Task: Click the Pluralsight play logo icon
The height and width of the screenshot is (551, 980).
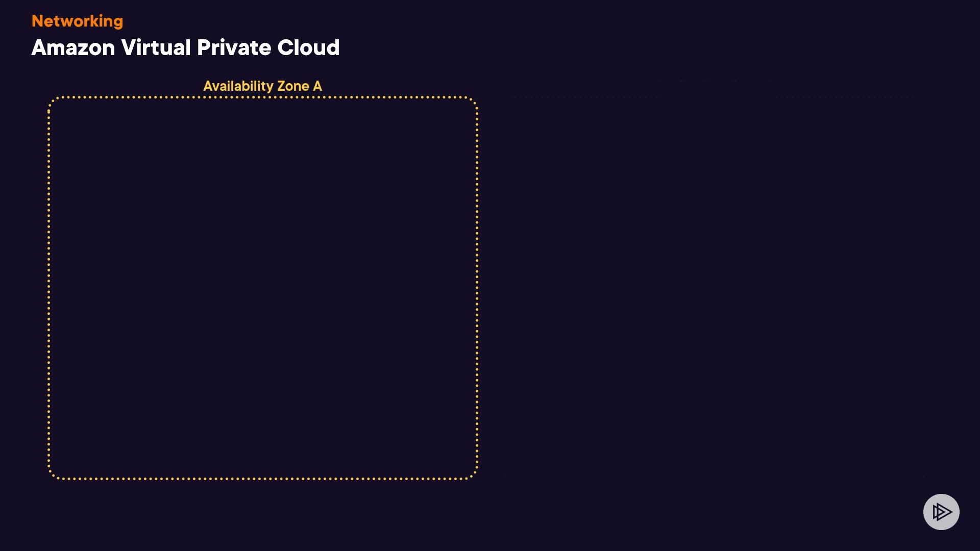Action: click(941, 512)
